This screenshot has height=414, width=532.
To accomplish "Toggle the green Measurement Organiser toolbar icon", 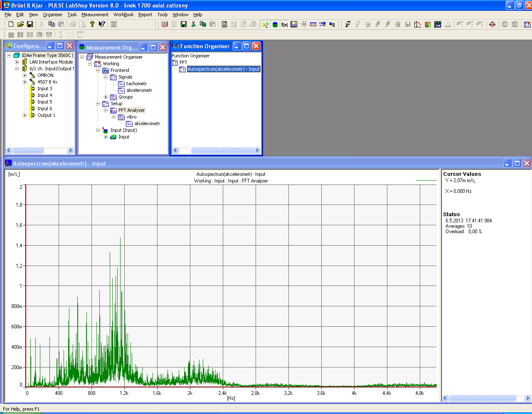I will tap(275, 25).
